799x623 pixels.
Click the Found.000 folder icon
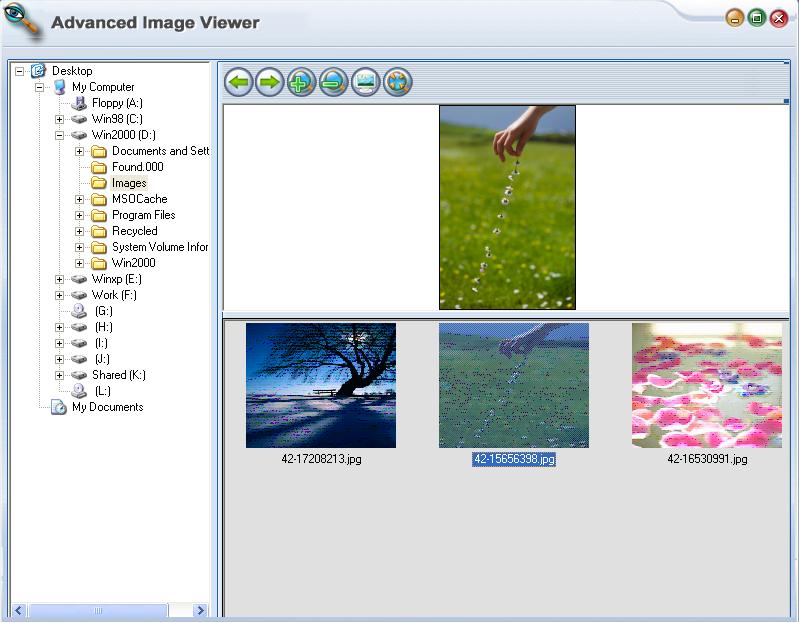(99, 167)
